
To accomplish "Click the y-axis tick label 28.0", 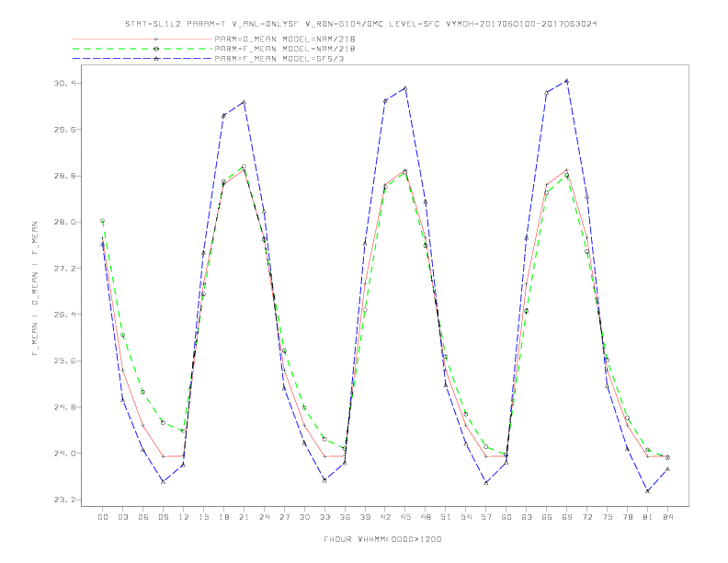I will 63,222.
